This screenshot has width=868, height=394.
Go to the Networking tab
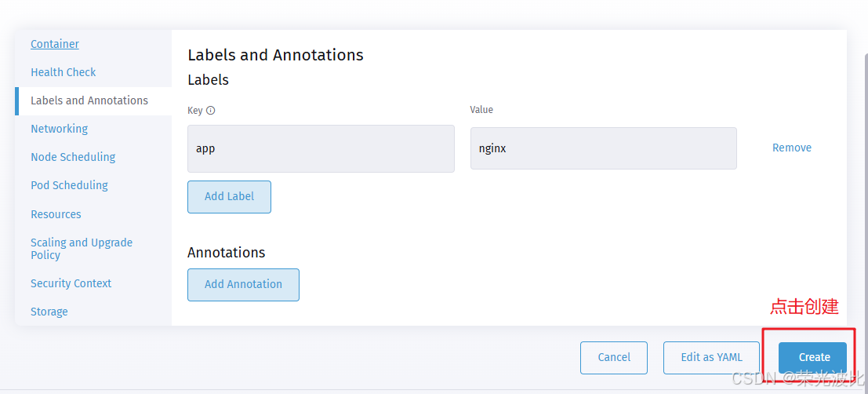click(60, 129)
